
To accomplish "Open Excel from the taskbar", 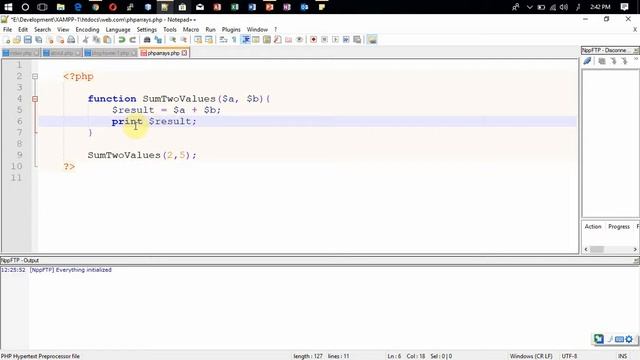I will tap(234, 7).
